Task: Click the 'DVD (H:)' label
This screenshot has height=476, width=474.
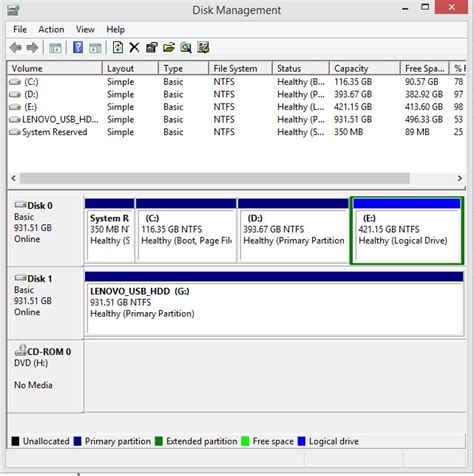Action: click(x=31, y=363)
